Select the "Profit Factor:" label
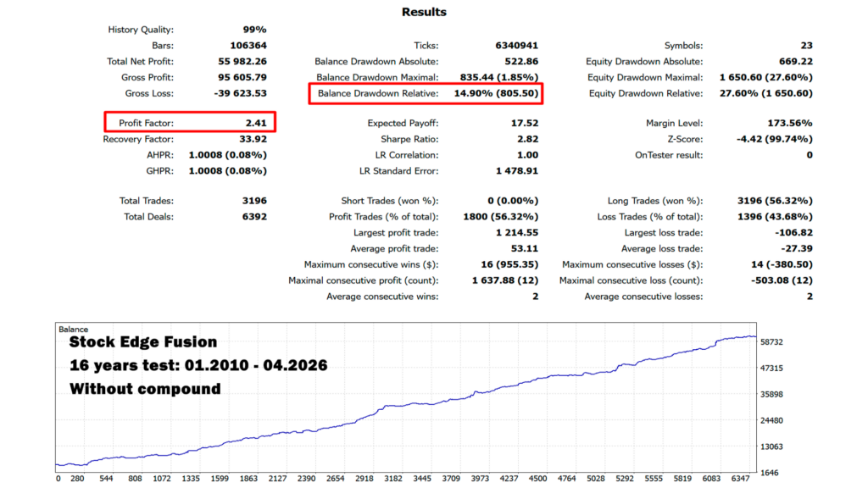Screen dimensions: 868x488 (x=146, y=123)
